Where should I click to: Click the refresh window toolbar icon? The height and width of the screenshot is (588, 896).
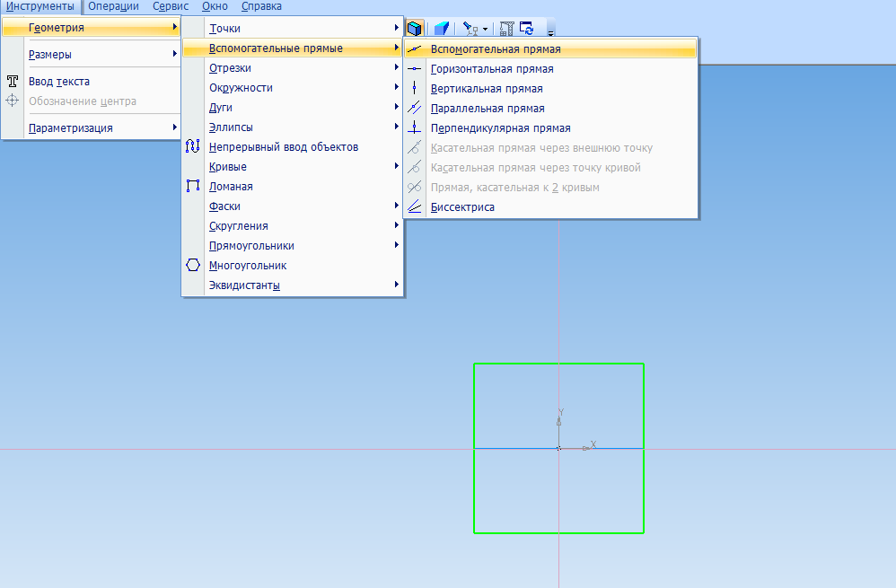pyautogui.click(x=526, y=28)
